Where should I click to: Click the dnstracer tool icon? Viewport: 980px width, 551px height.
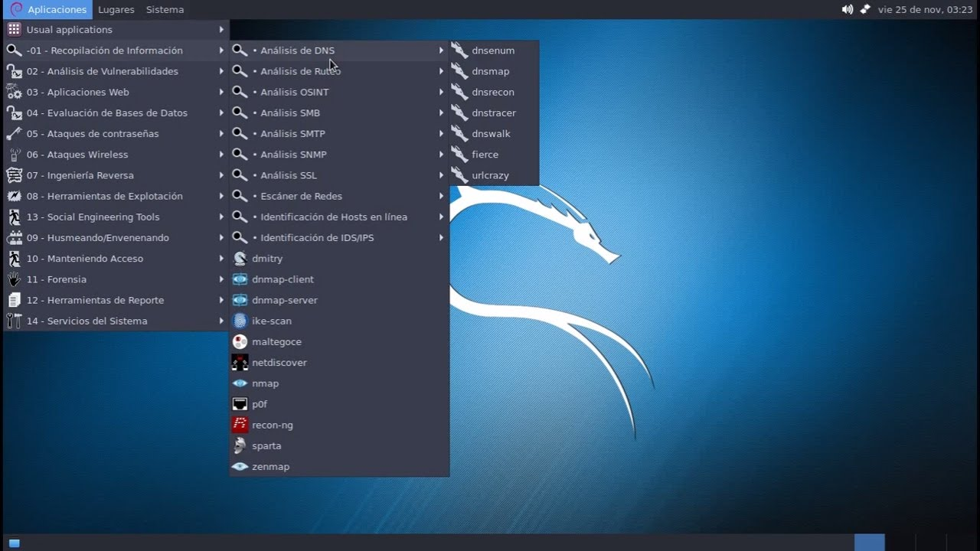pos(459,112)
